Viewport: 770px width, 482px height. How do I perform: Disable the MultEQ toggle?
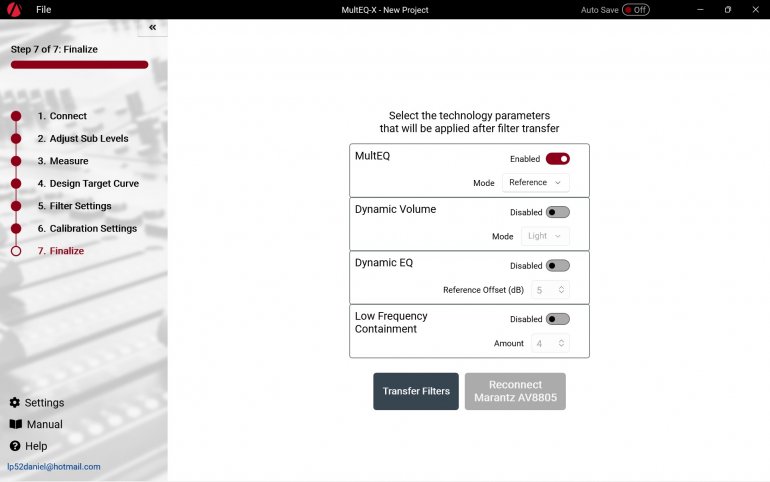point(557,159)
